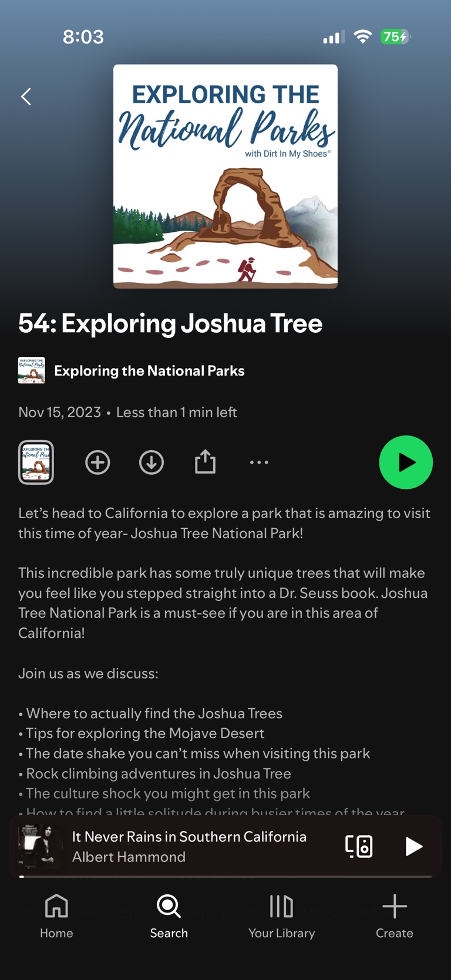This screenshot has width=451, height=980.
Task: Play It Never Rains in Southern California
Action: click(414, 846)
